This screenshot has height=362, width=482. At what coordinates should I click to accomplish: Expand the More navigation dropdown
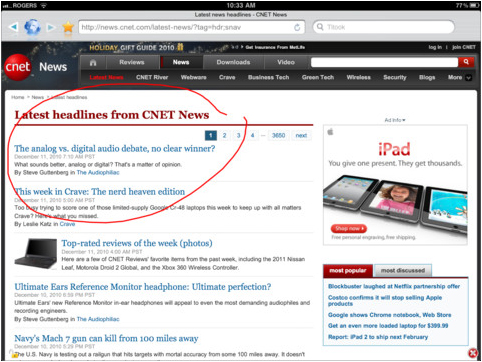pyautogui.click(x=459, y=77)
